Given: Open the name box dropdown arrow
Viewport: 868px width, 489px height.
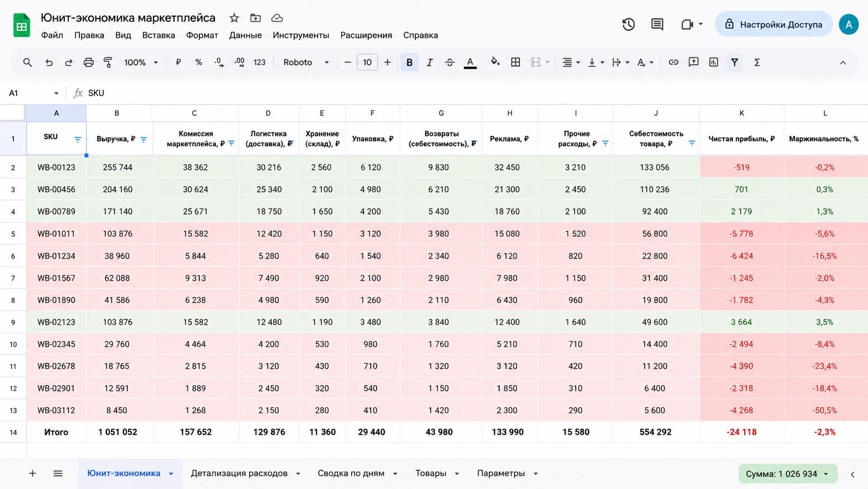Looking at the screenshot, I should click(x=56, y=94).
